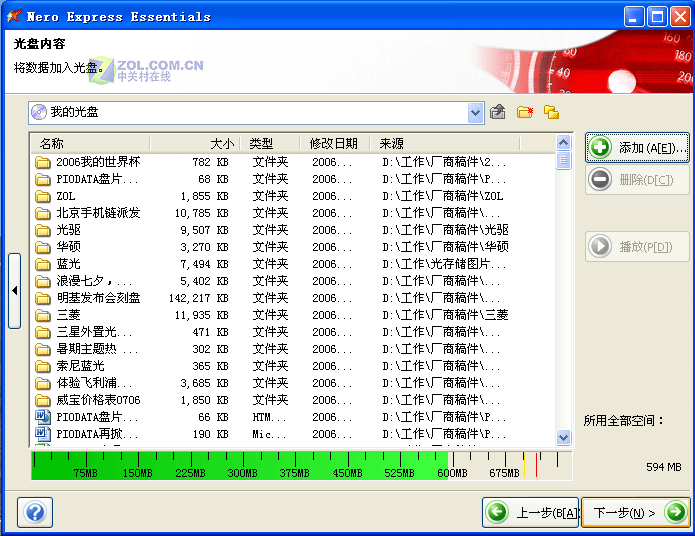Image resolution: width=695 pixels, height=536 pixels.
Task: Minimize the Nero Express window
Action: (634, 17)
